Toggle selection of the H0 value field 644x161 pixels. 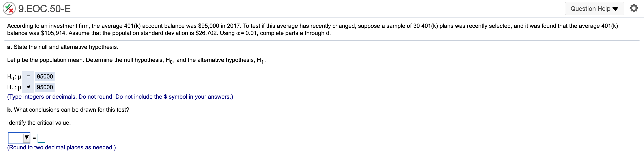[45, 76]
